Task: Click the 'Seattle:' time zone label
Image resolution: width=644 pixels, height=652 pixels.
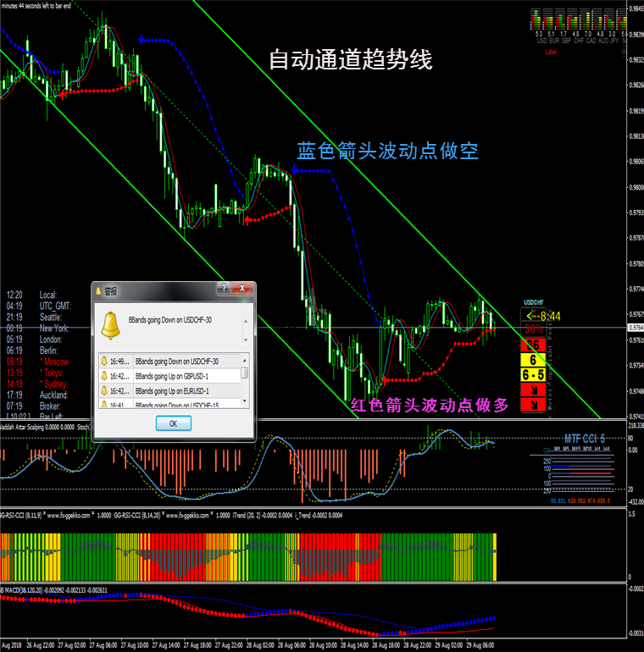Action: (x=50, y=318)
